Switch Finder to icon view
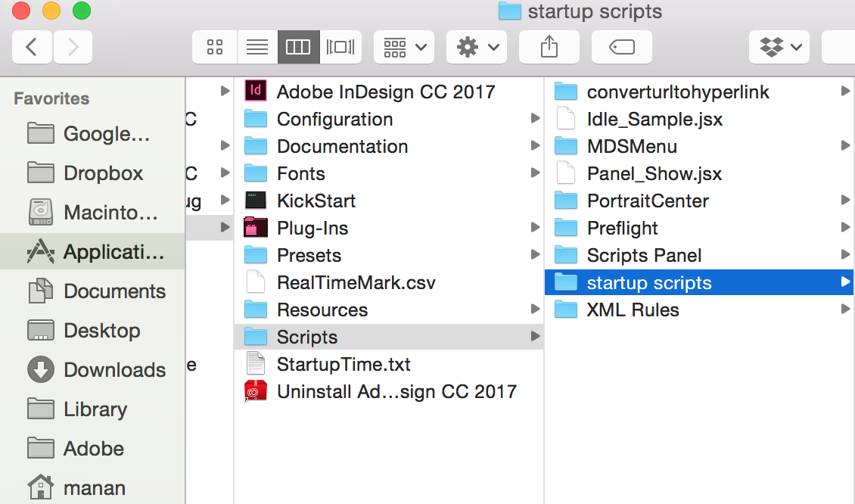The image size is (855, 504). click(214, 46)
